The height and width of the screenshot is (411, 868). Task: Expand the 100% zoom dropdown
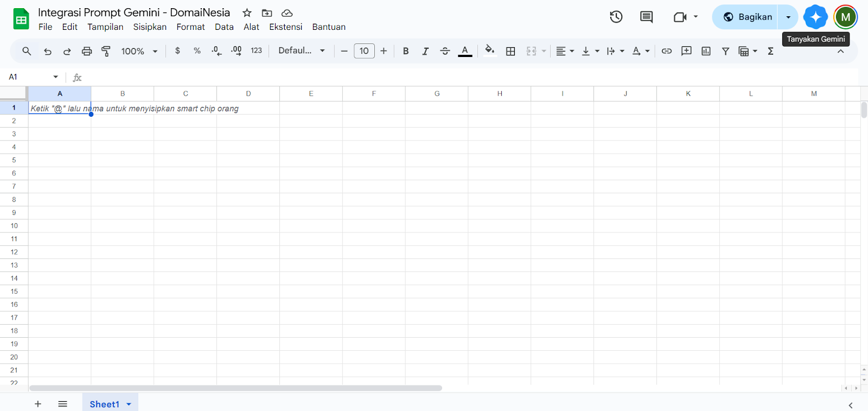tap(139, 51)
